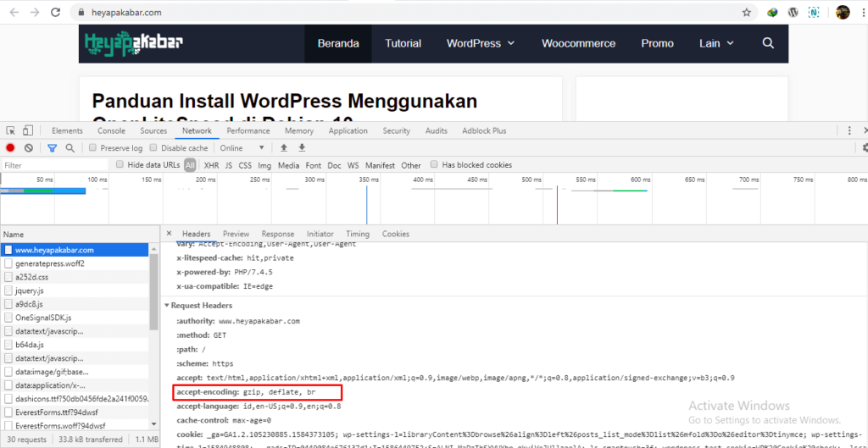This screenshot has height=448, width=868.
Task: Switch to the Elements panel tab
Action: pos(67,131)
